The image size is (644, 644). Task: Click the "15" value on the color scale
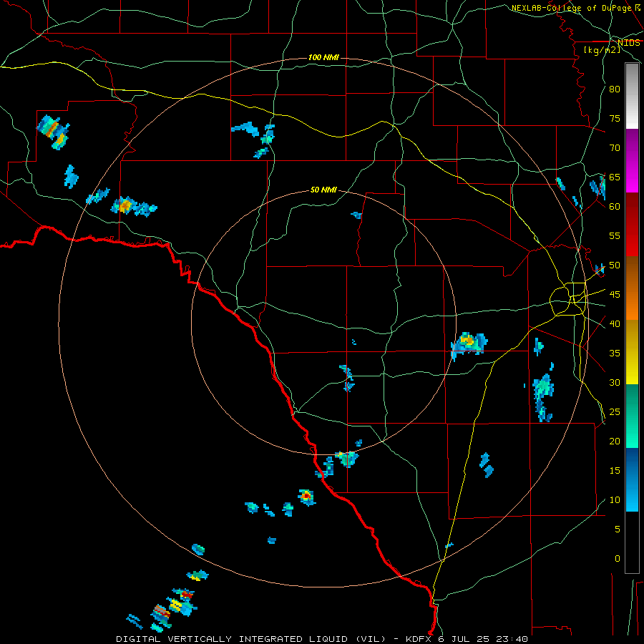pos(615,471)
